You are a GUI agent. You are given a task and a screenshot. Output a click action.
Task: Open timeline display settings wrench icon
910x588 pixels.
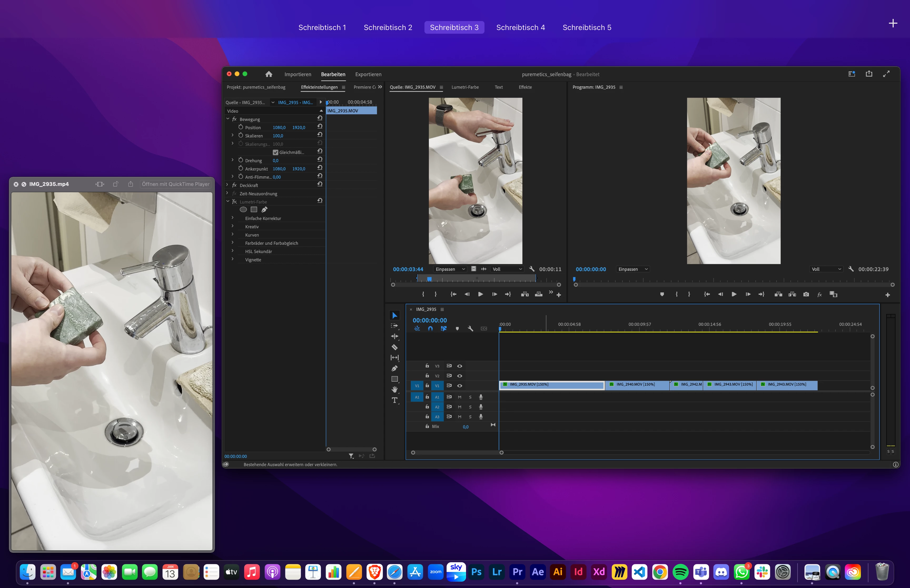[471, 329]
